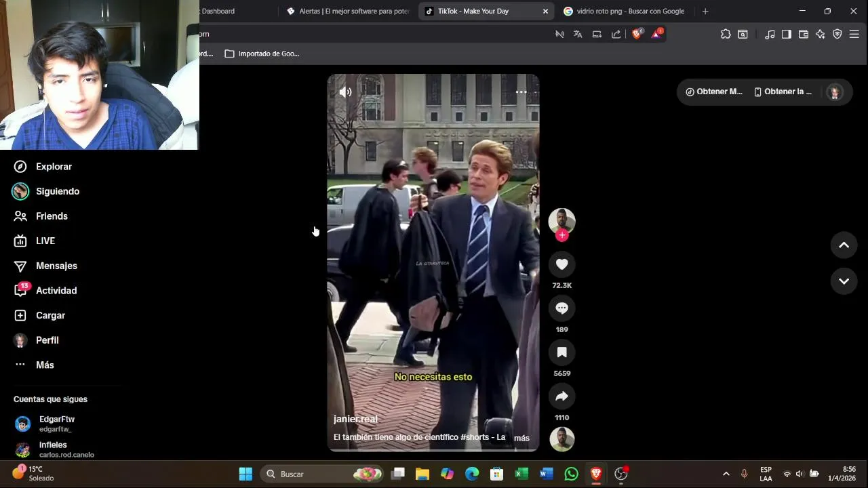
Task: Open janier.real username on the video
Action: pos(355,419)
